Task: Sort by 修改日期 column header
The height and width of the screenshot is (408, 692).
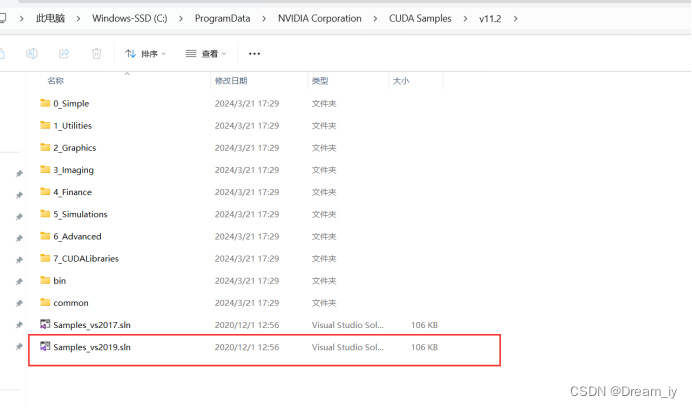Action: pyautogui.click(x=230, y=80)
